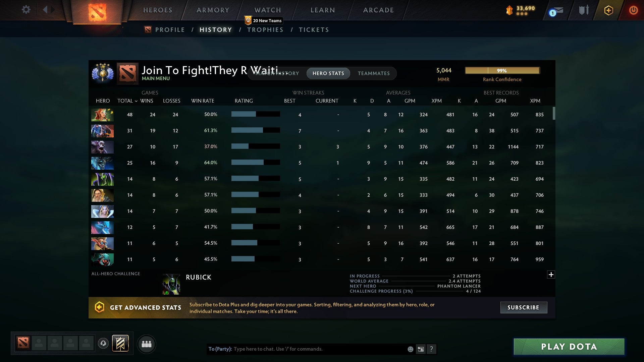Click the reply-to-whisper chat icon

[421, 349]
